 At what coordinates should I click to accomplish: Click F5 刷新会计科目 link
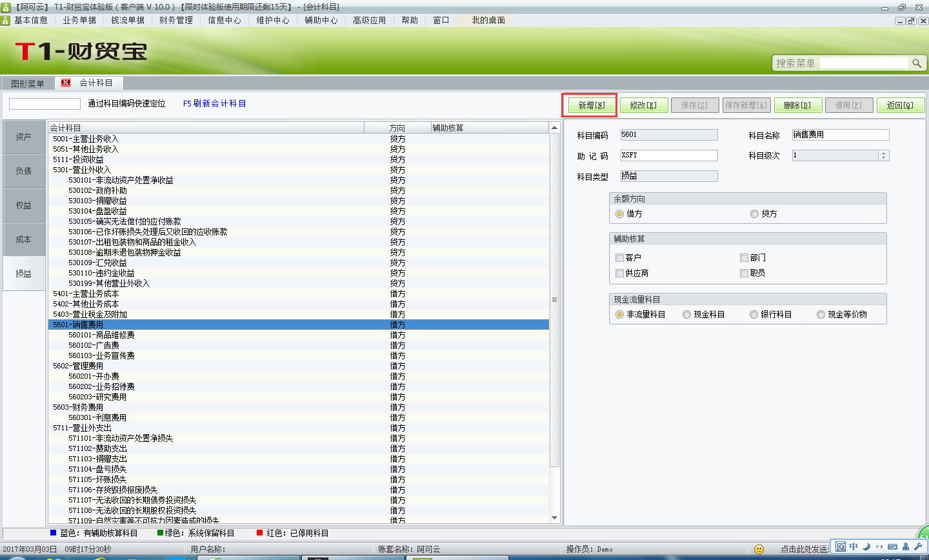214,104
